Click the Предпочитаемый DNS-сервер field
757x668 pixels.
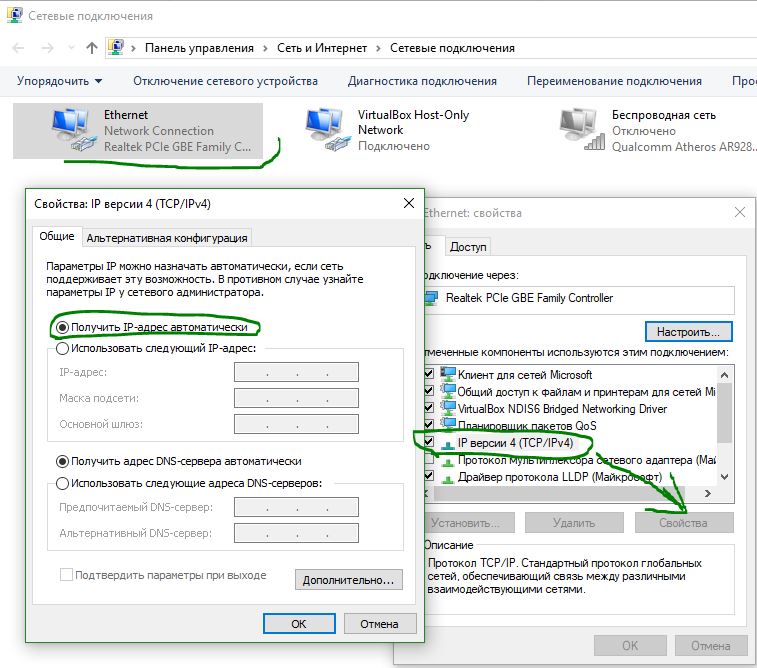coord(296,507)
